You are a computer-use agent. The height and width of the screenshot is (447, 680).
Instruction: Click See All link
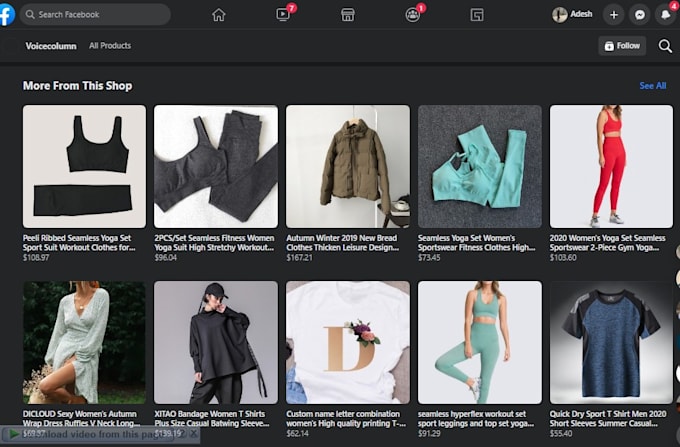[x=653, y=85]
